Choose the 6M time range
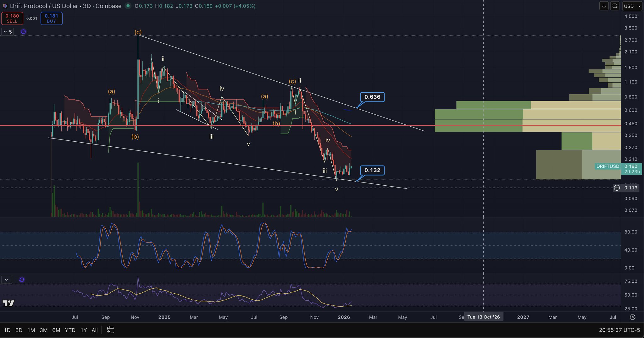Viewport: 644px width, 338px height. coord(56,330)
